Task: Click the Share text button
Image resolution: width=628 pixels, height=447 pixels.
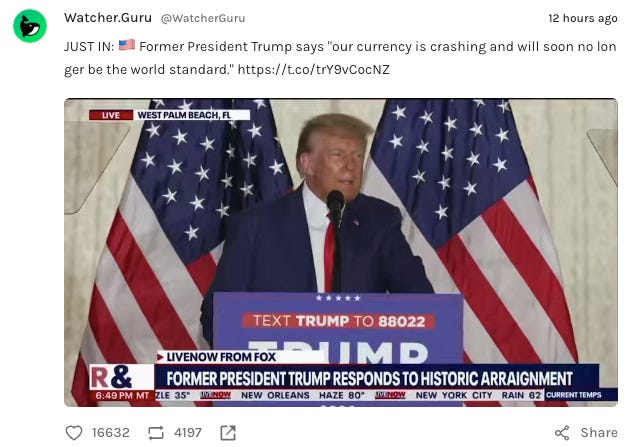Action: click(x=599, y=433)
